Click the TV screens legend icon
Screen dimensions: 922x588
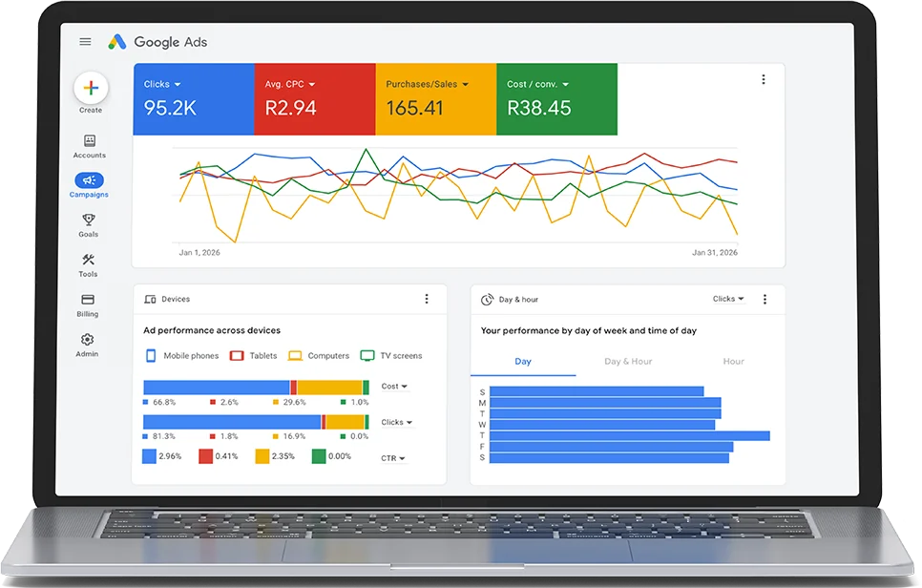pyautogui.click(x=367, y=356)
